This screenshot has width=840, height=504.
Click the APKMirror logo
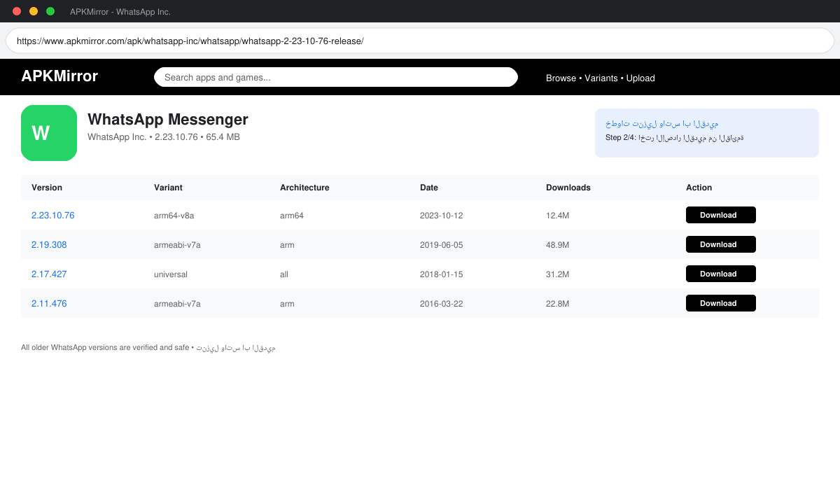(x=59, y=76)
